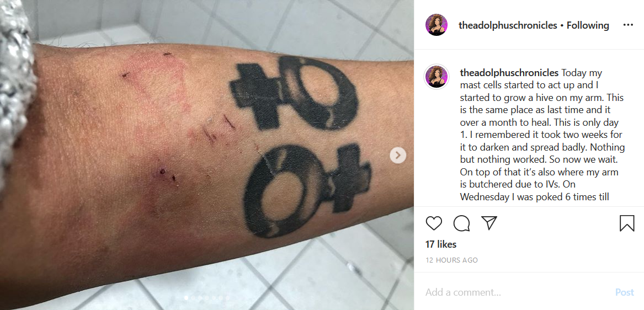Open profile avatar in the post header

(436, 25)
